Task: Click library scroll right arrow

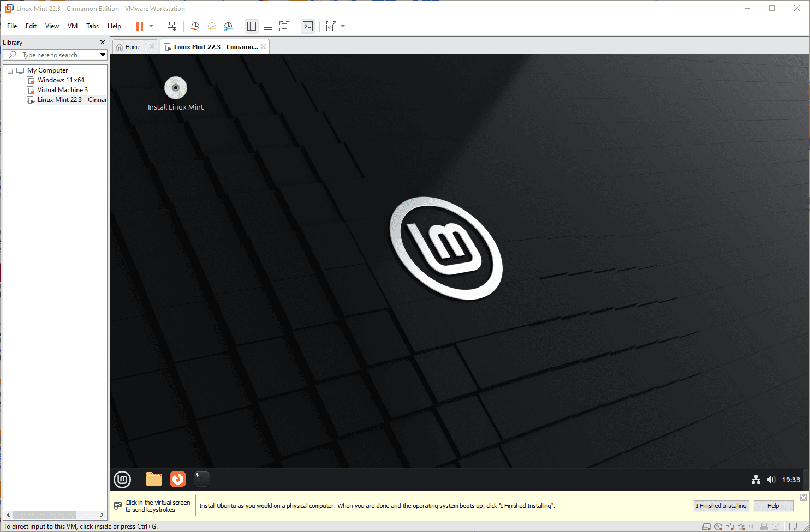Action: coord(102,515)
